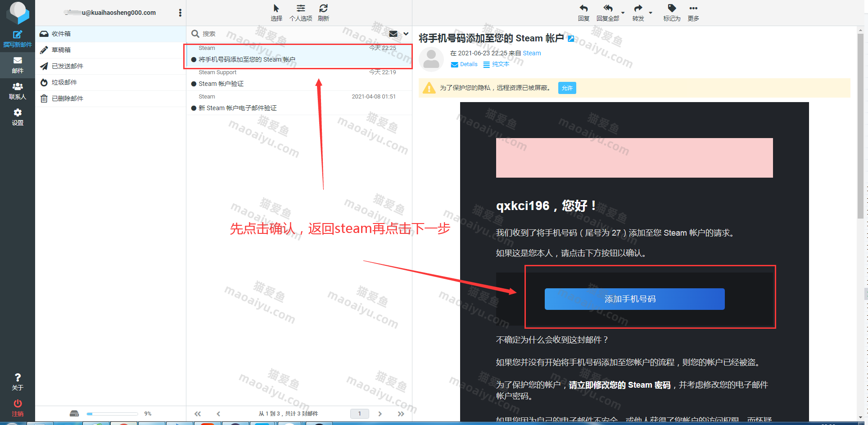This screenshot has width=868, height=425.
Task: Enable message selection mode via 选择
Action: (x=276, y=12)
